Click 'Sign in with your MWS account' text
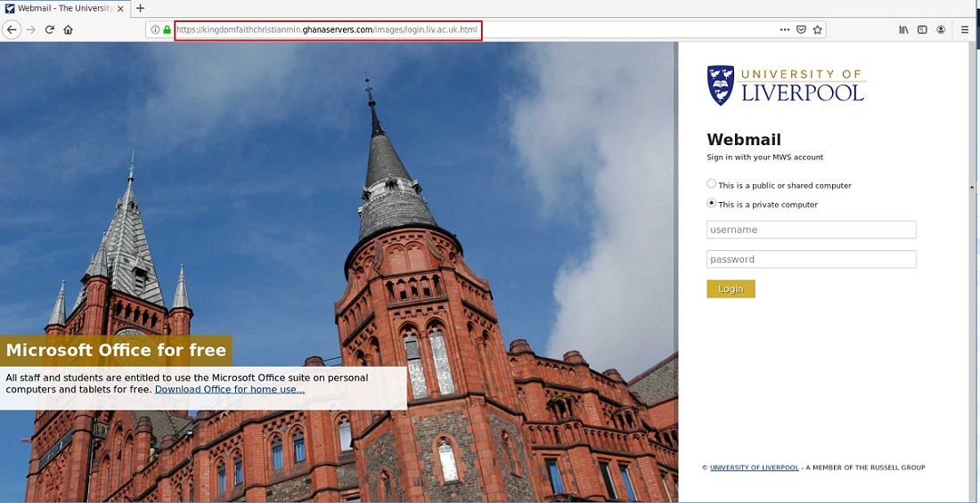 point(765,158)
